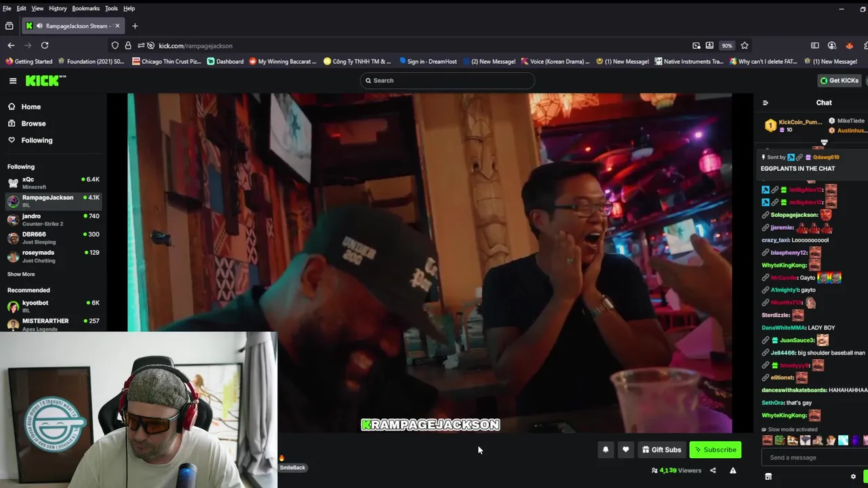Open Firefox View menu
This screenshot has height=488, width=868.
point(37,8)
